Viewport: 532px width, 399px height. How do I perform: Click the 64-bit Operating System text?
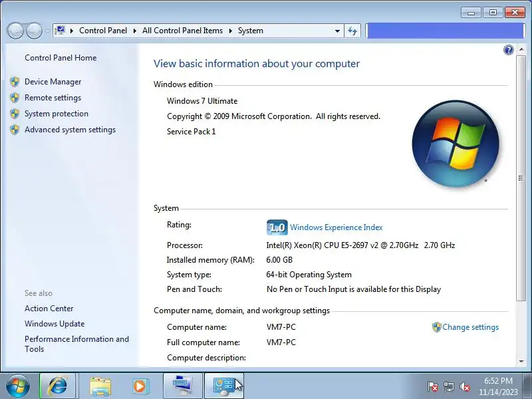[x=309, y=275]
